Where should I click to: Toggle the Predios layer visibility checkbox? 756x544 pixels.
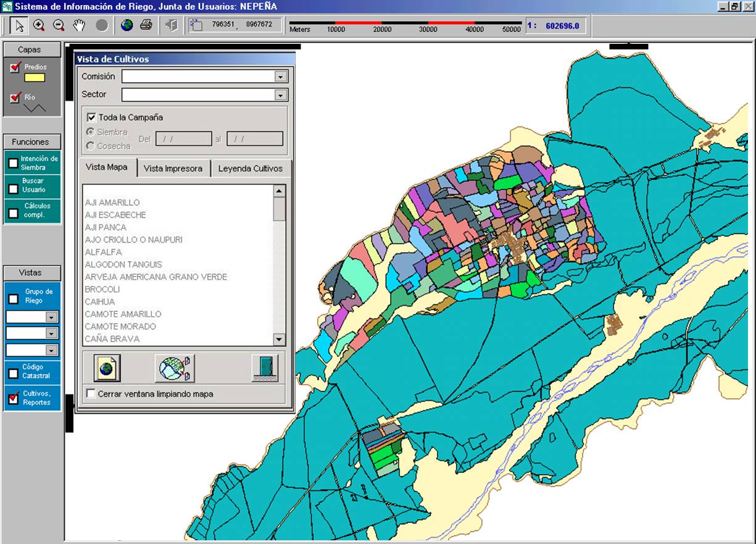15,67
